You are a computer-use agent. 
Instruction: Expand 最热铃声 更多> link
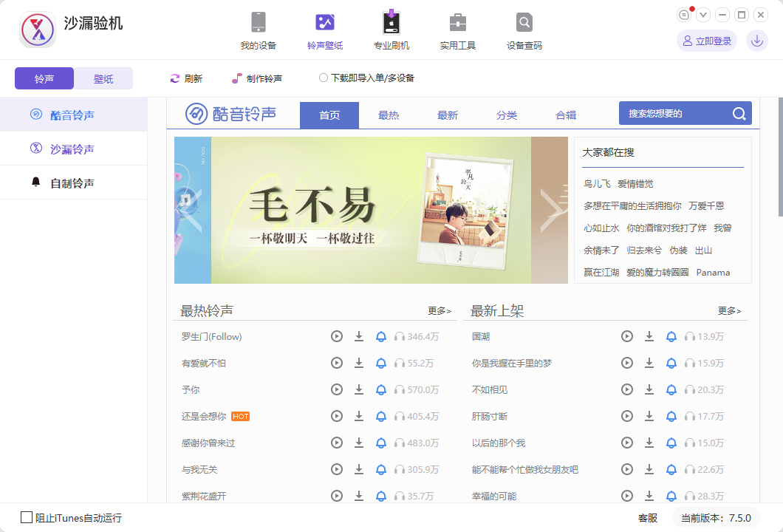(440, 311)
